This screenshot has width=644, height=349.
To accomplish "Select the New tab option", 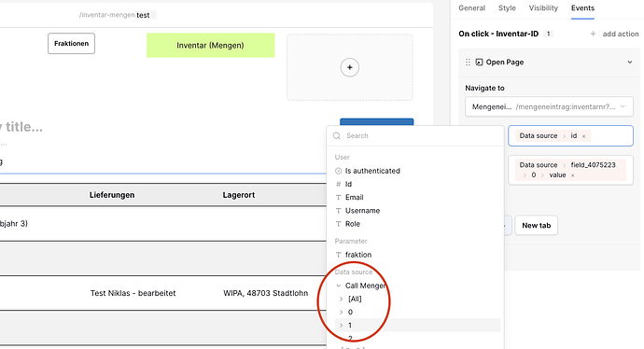I will tap(536, 226).
